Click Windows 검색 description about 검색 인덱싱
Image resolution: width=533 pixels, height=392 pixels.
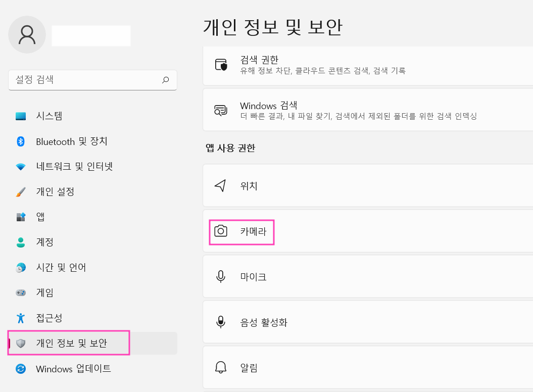pyautogui.click(x=359, y=116)
